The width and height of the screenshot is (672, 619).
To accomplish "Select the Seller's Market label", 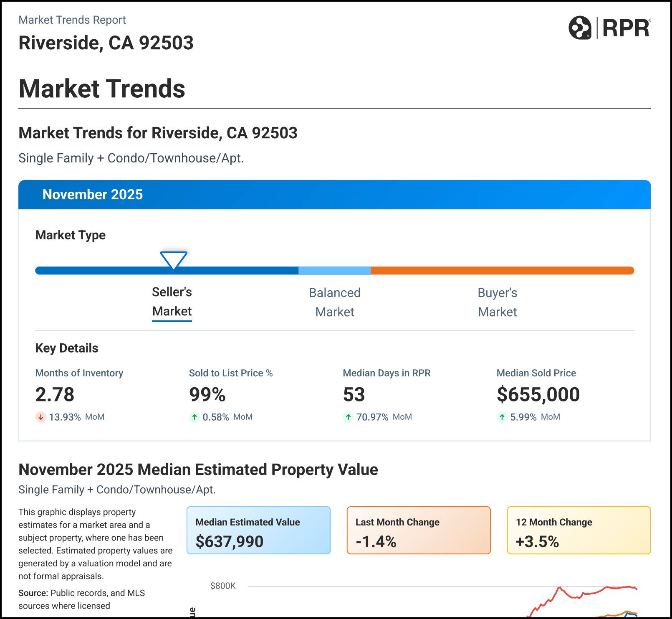I will tap(172, 302).
